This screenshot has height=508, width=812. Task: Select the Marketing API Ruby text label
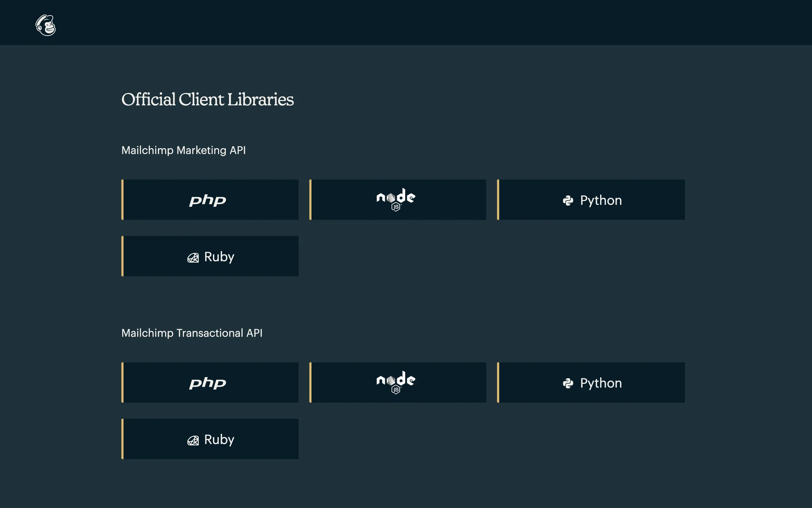click(219, 257)
